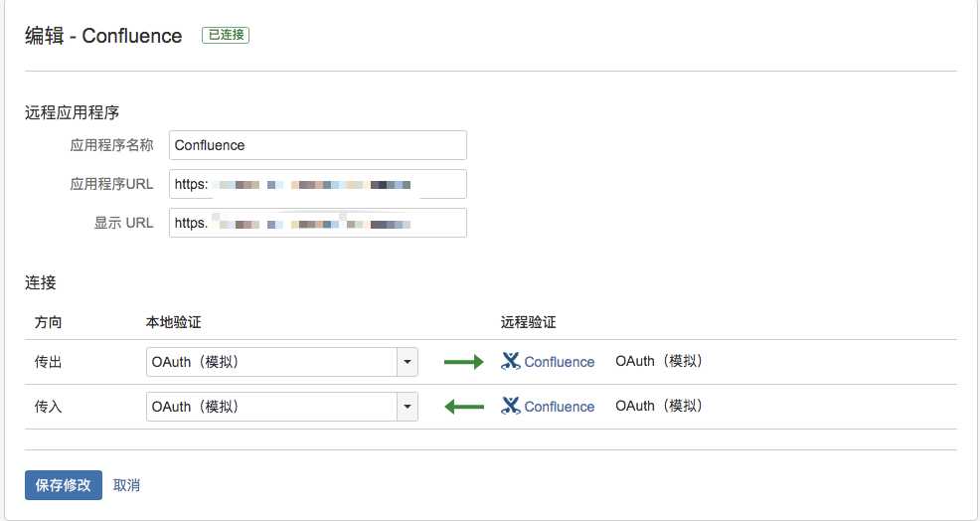Click the green right-pointing outgoing arrow
Viewport: 980px width, 521px height.
click(x=464, y=362)
